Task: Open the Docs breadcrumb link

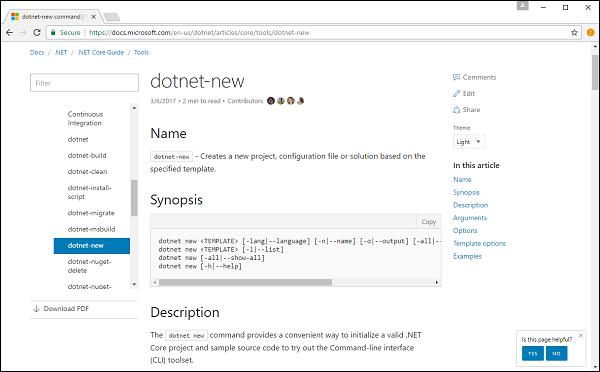Action: [37, 52]
